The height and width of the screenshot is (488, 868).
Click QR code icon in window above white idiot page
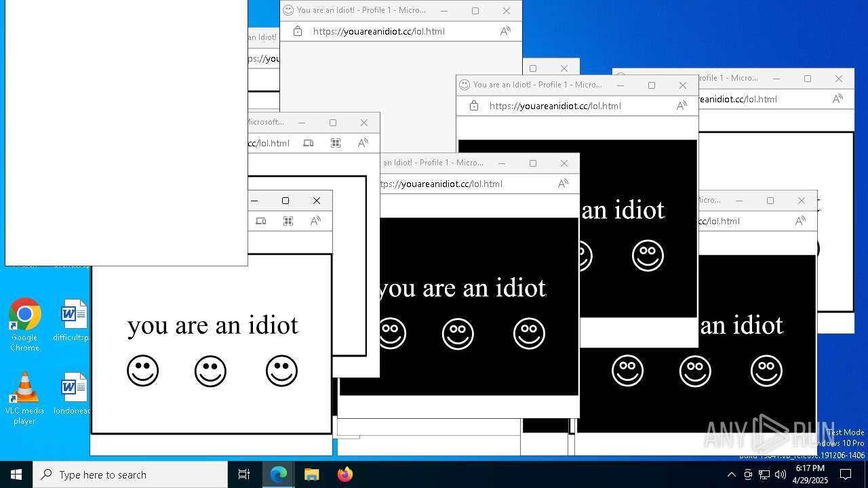coord(288,221)
